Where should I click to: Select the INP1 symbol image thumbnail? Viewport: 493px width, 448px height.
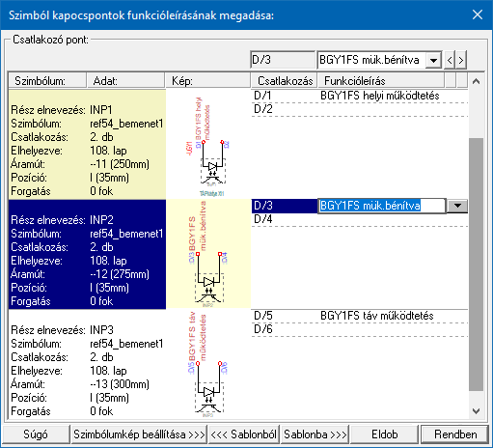pyautogui.click(x=208, y=144)
